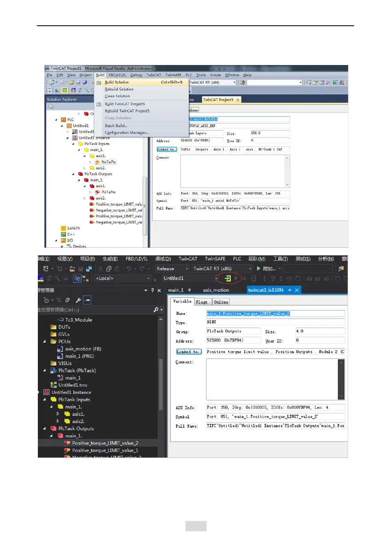Choose the Build TwinCAT Project5 menu entry

(125, 104)
